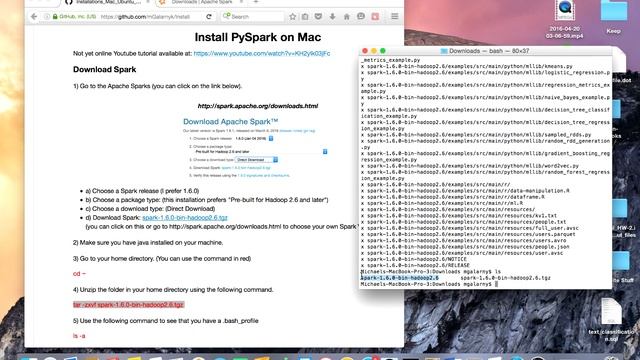
Task: Open the Firefox downloads arrow
Action: 333,17
